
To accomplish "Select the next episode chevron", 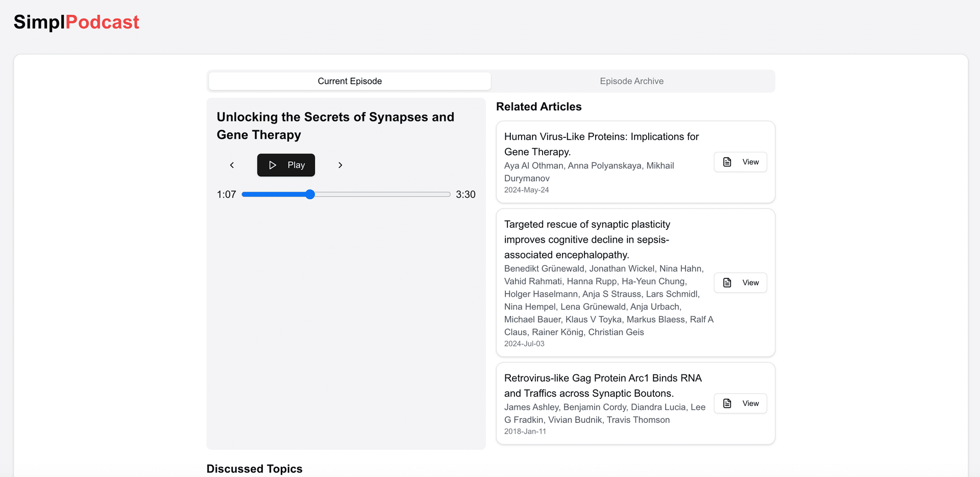I will (340, 165).
